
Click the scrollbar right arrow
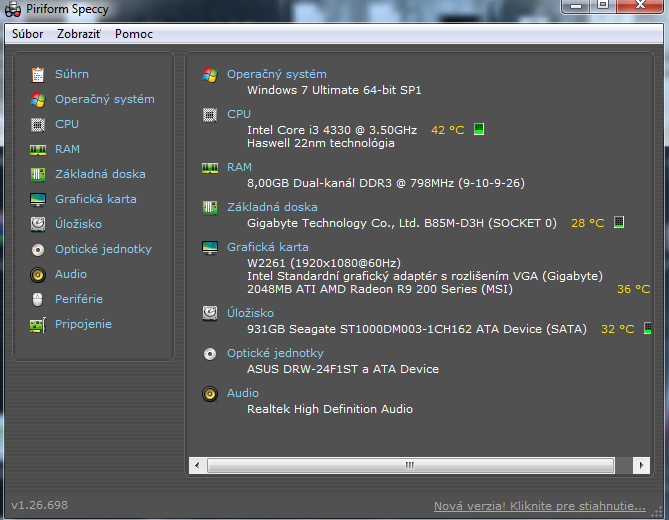pos(641,465)
